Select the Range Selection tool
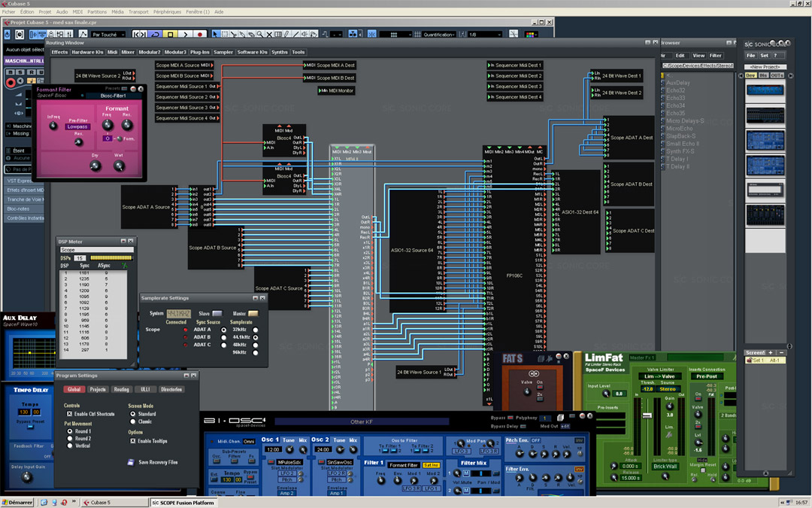This screenshot has width=812, height=508. click(225, 35)
